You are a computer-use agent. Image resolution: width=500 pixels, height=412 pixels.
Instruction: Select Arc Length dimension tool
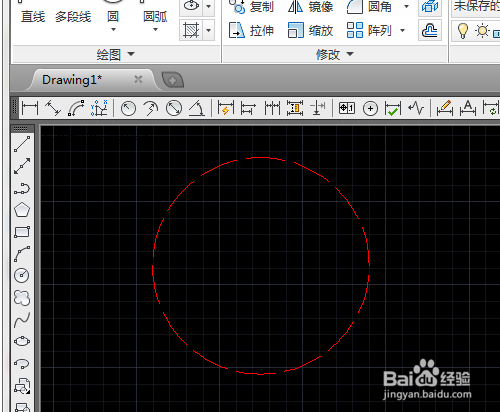coord(76,108)
